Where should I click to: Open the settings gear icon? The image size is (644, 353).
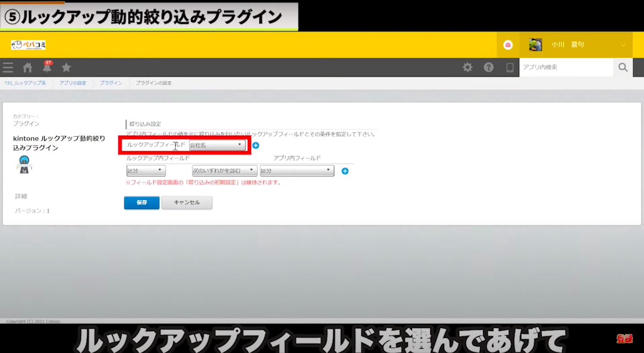pos(467,68)
